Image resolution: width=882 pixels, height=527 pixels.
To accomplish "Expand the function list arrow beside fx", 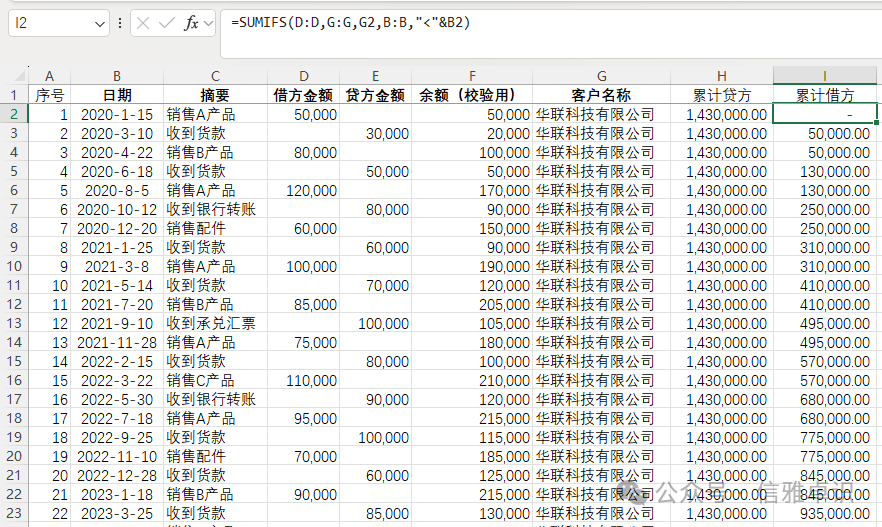I will [209, 24].
